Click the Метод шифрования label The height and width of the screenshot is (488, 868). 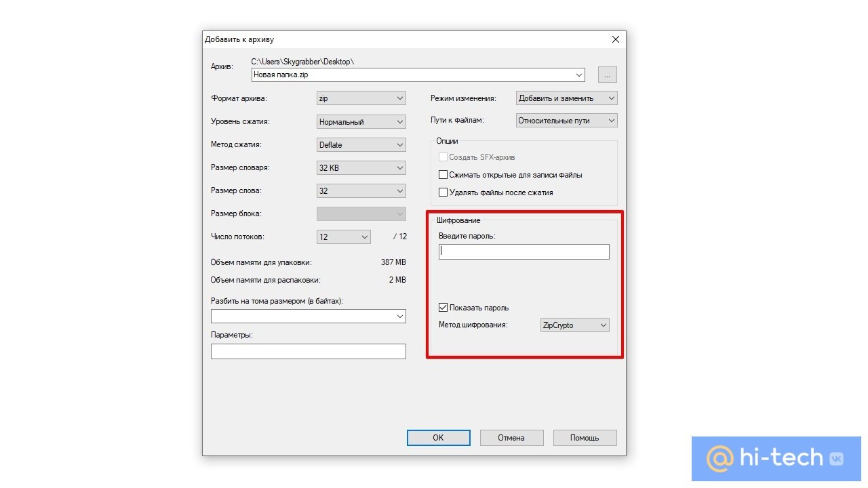pos(473,325)
